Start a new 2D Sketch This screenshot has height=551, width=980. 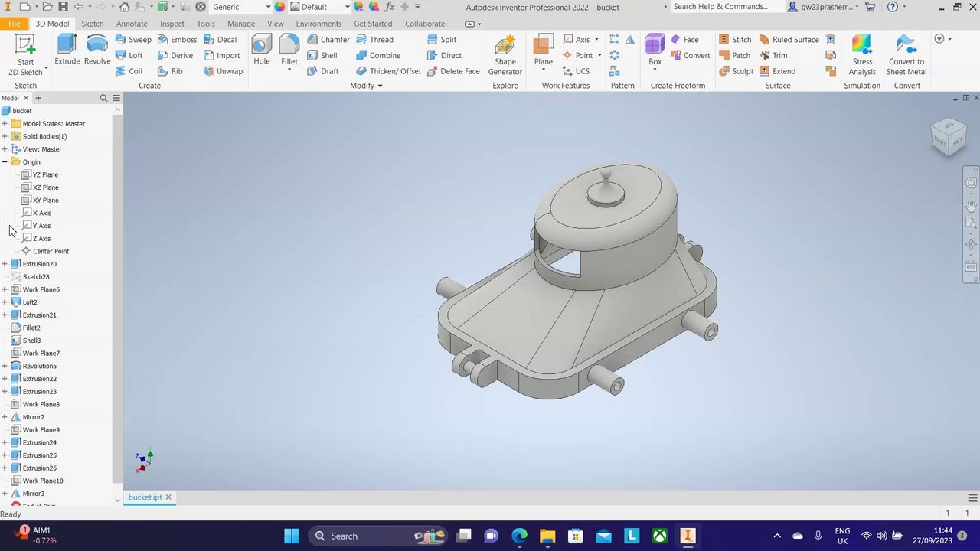coord(25,54)
